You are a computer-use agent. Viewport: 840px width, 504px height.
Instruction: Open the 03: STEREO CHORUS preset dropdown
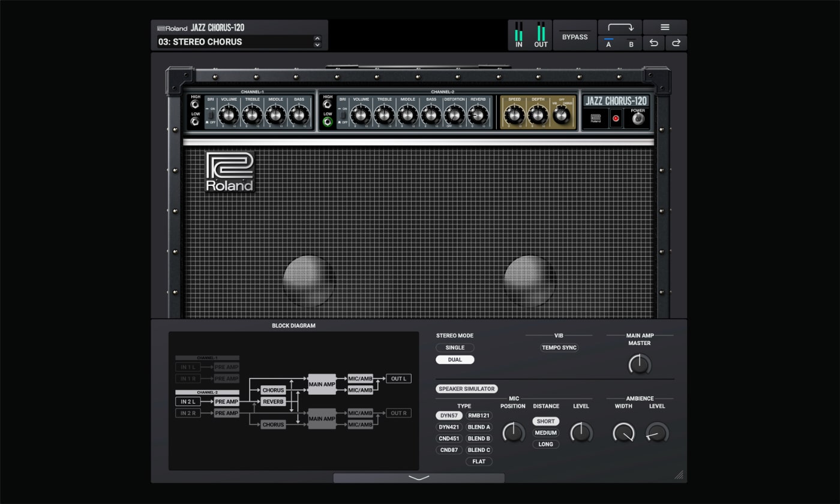[234, 42]
